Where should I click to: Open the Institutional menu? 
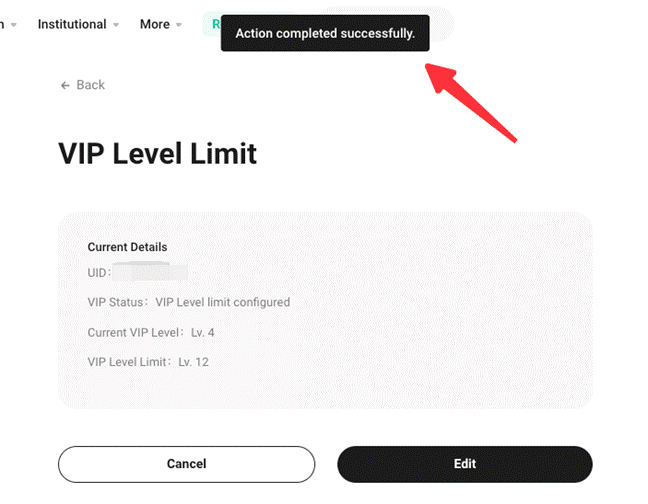(x=72, y=24)
